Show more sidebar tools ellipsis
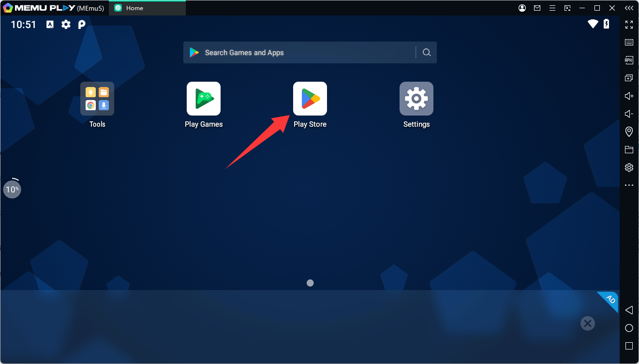The height and width of the screenshot is (364, 639). [629, 185]
